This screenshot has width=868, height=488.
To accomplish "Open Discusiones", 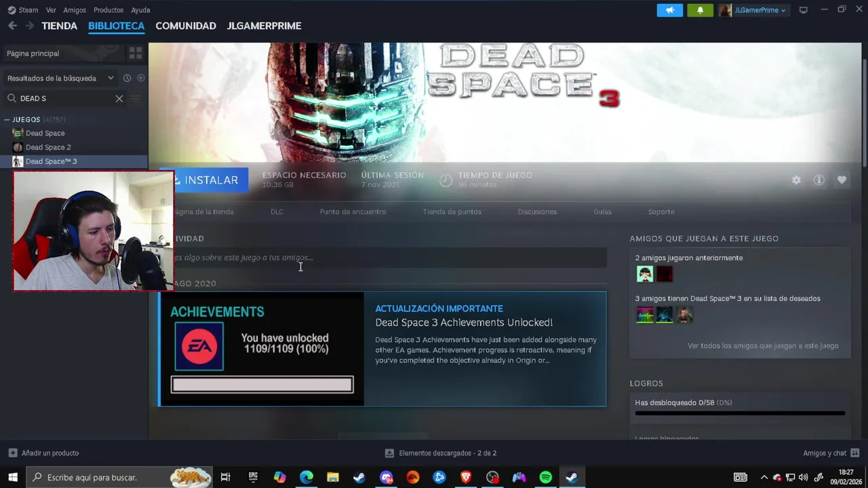I will click(x=537, y=211).
